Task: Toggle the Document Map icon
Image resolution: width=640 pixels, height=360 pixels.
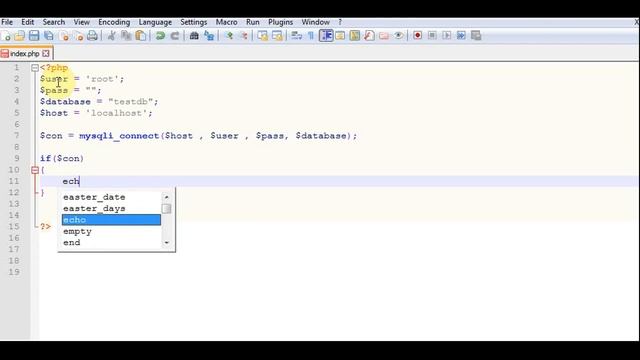Action: pos(355,36)
